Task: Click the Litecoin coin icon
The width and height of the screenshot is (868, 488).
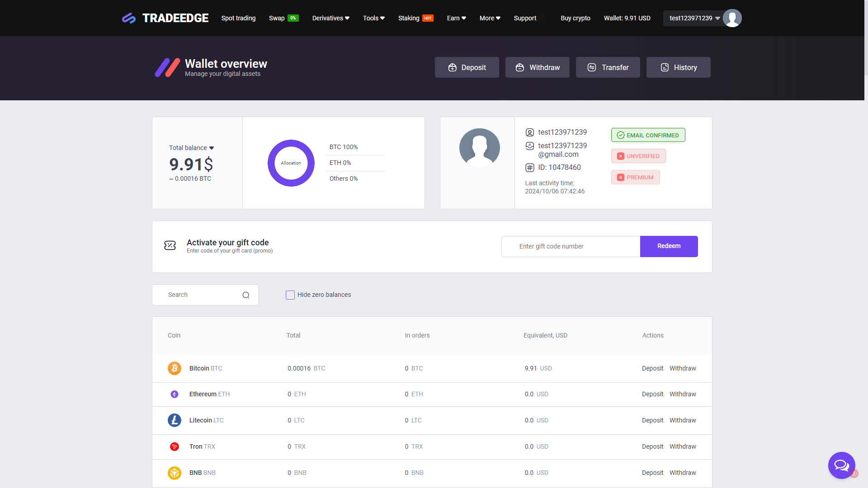Action: point(175,420)
